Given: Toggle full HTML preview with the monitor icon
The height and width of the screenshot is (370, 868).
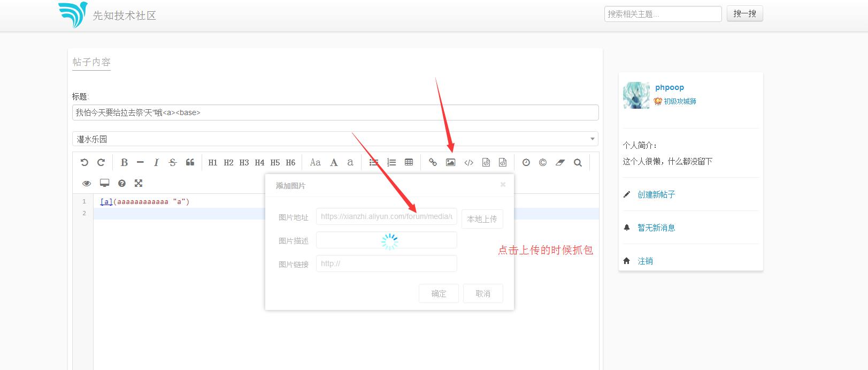Looking at the screenshot, I should coord(105,183).
